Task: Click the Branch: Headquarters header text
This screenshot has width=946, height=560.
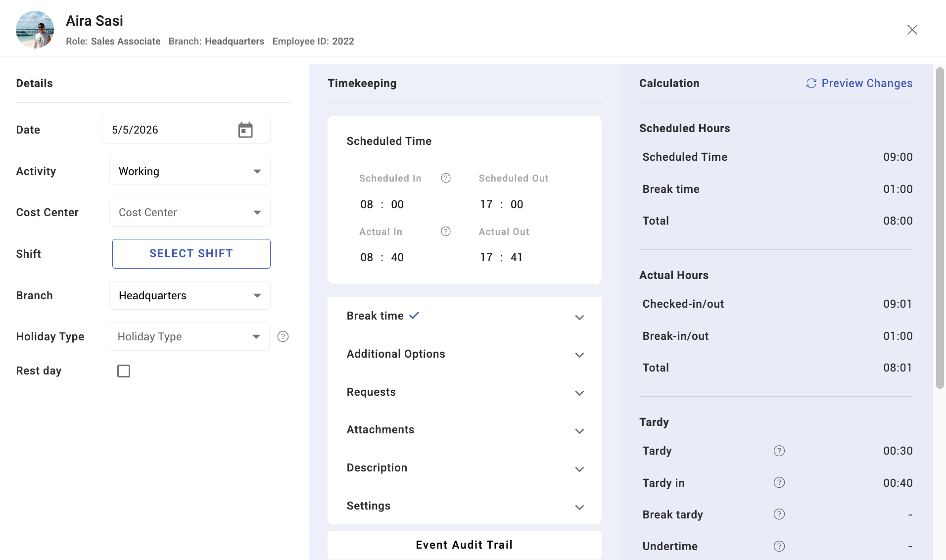Action: [x=216, y=42]
